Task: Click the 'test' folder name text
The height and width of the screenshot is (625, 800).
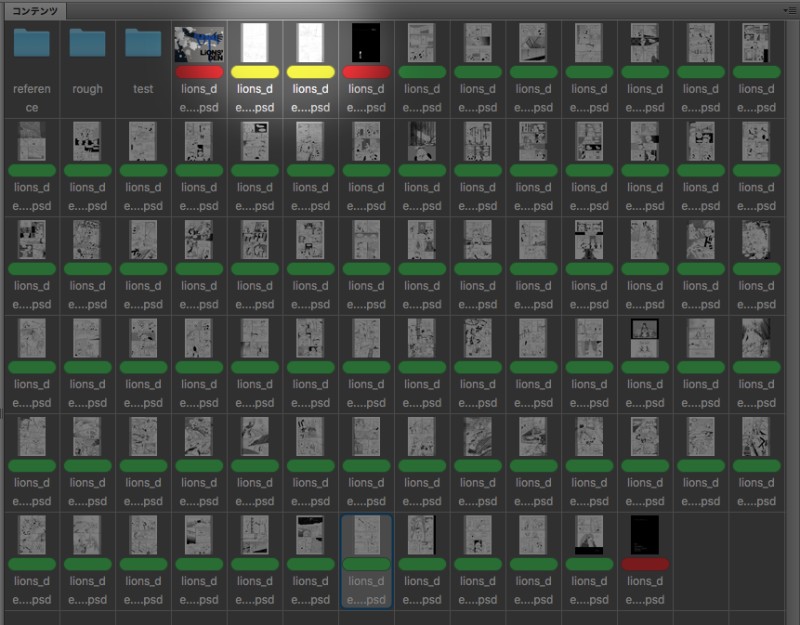Action: tap(143, 89)
